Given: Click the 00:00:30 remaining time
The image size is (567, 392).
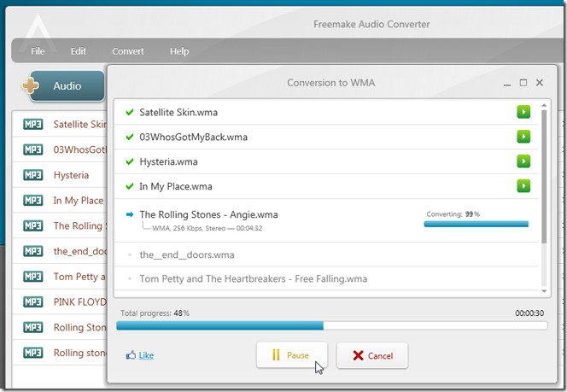Looking at the screenshot, I should (x=529, y=313).
